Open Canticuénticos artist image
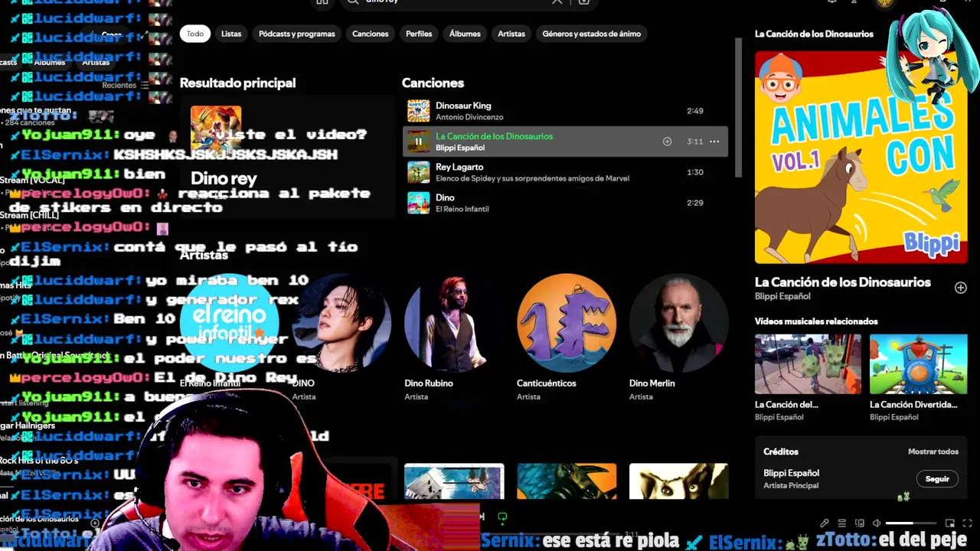This screenshot has height=551, width=980. [x=567, y=323]
